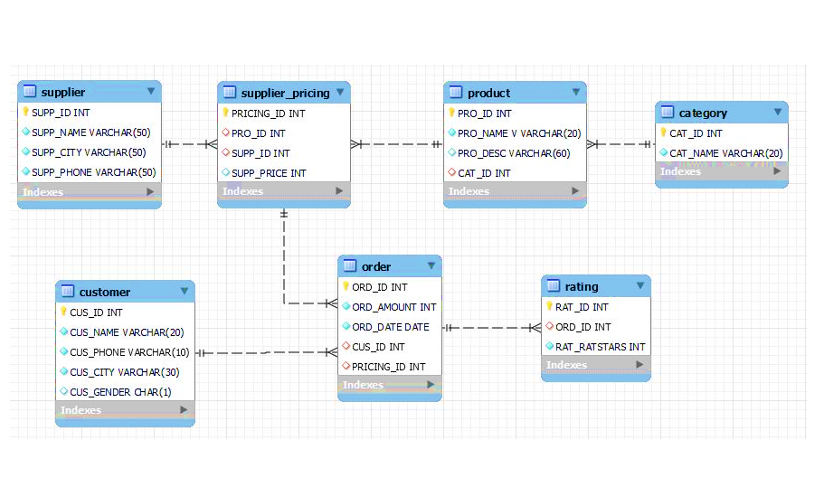Collapse the product table with header arrow

coord(576,92)
